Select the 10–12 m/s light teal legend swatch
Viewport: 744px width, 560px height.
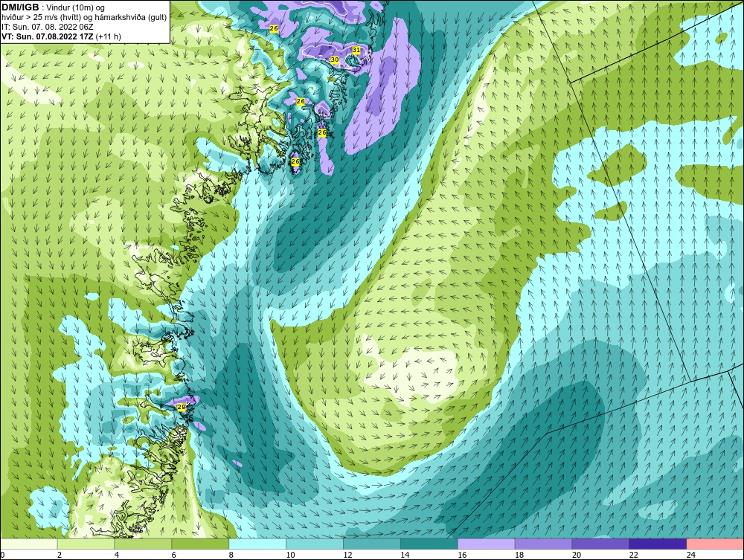315,544
